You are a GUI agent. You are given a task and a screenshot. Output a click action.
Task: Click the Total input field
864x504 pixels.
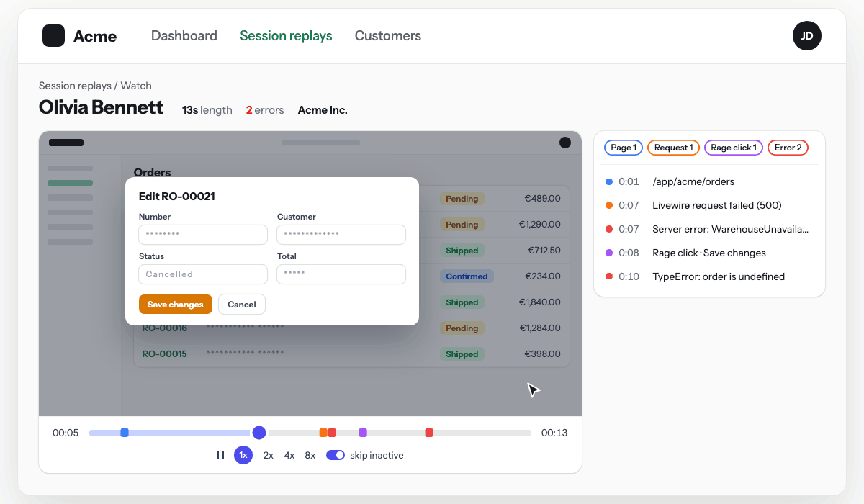tap(341, 274)
